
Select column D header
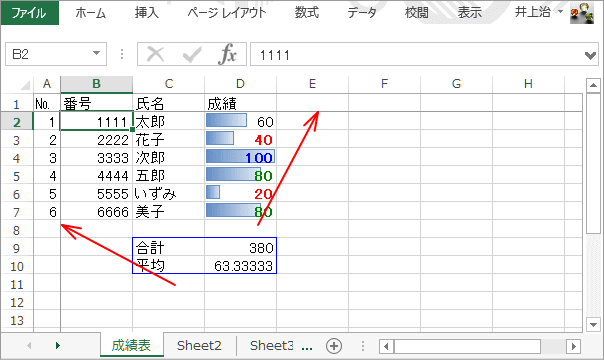tap(240, 84)
